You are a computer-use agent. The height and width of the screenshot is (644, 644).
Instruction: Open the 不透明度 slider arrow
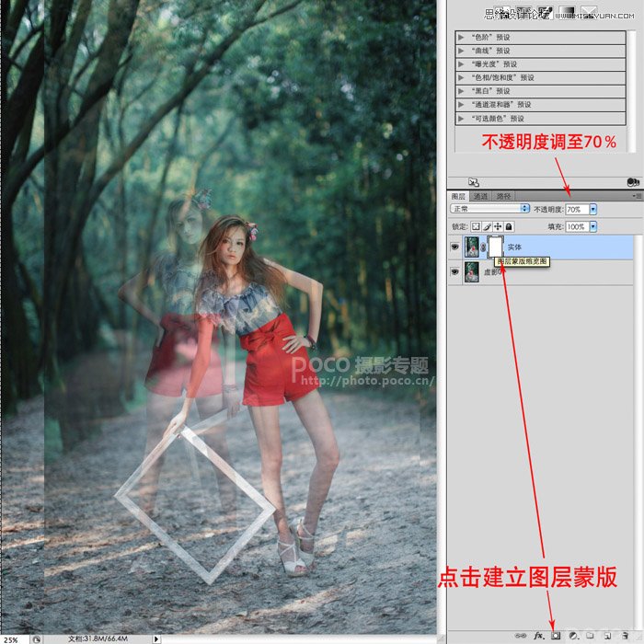[593, 210]
